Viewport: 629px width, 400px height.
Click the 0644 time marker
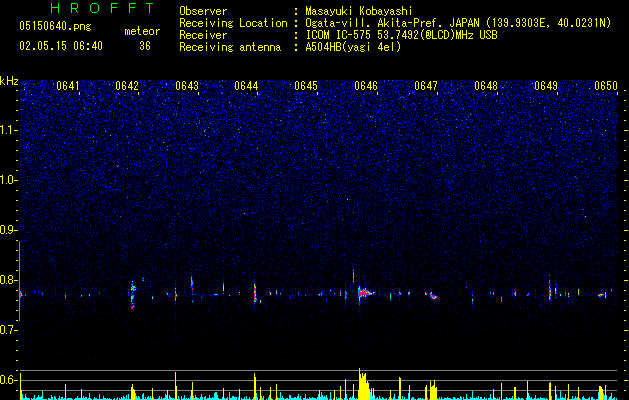(246, 86)
